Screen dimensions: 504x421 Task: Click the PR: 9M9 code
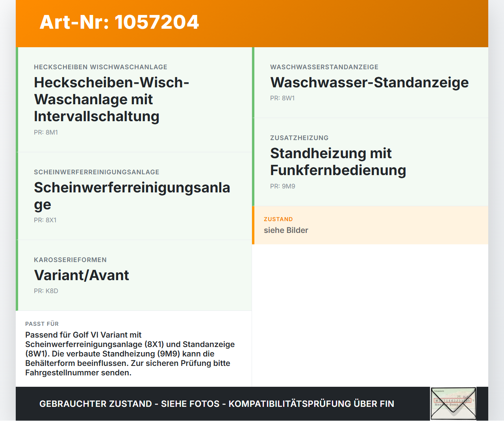[x=283, y=186]
